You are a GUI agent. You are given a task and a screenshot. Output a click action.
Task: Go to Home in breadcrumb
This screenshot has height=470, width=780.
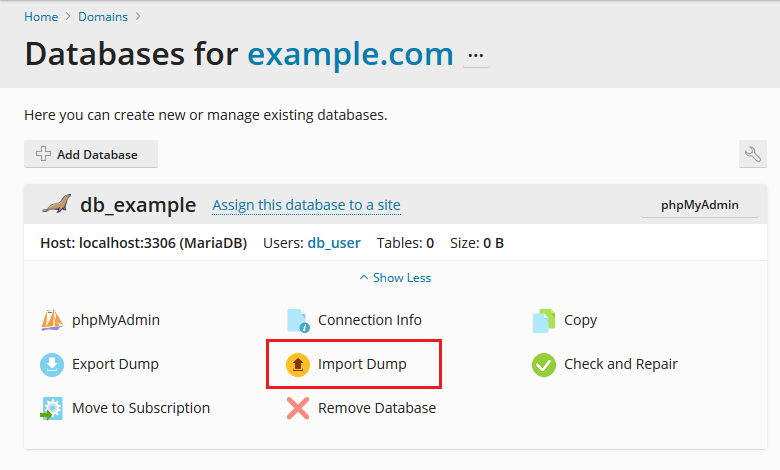(x=41, y=16)
